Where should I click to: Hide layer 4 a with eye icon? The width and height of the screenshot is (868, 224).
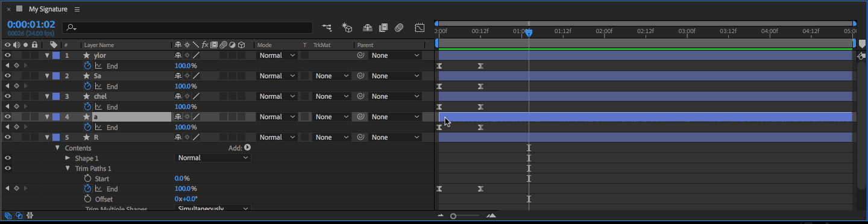click(x=8, y=117)
